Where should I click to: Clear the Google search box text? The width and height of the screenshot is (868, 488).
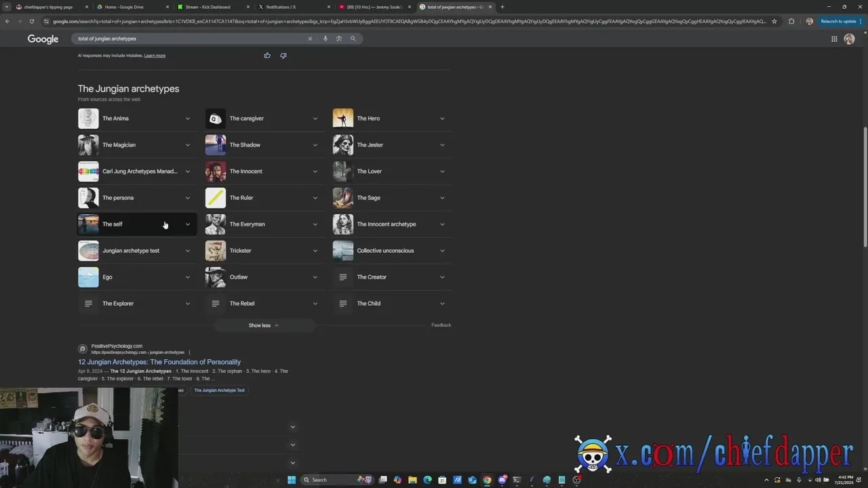click(x=310, y=39)
